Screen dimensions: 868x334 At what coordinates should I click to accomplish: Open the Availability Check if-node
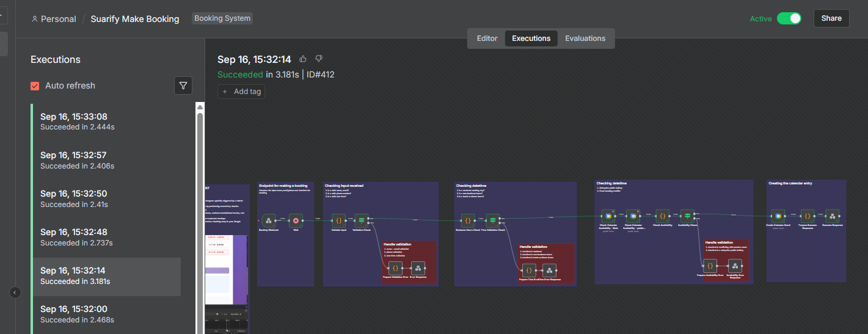coord(687,216)
